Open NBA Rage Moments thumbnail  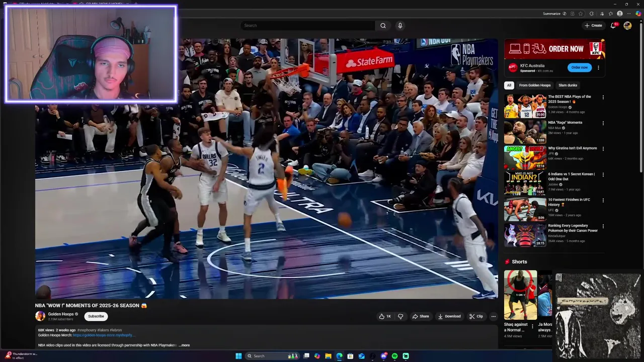click(525, 132)
